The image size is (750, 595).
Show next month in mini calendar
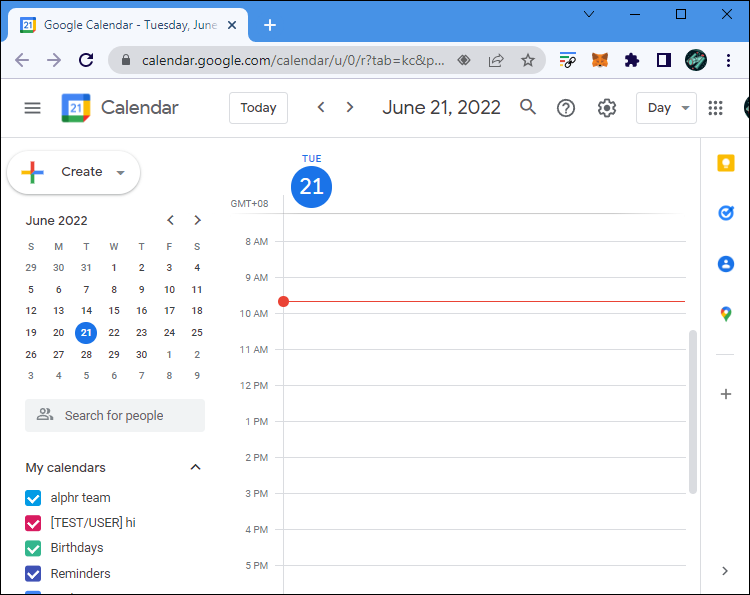click(x=197, y=220)
